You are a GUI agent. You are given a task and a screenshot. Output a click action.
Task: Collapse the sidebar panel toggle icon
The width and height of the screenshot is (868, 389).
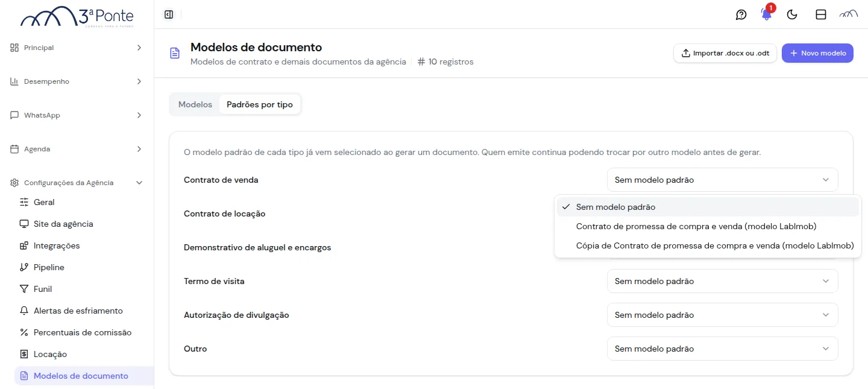[169, 14]
